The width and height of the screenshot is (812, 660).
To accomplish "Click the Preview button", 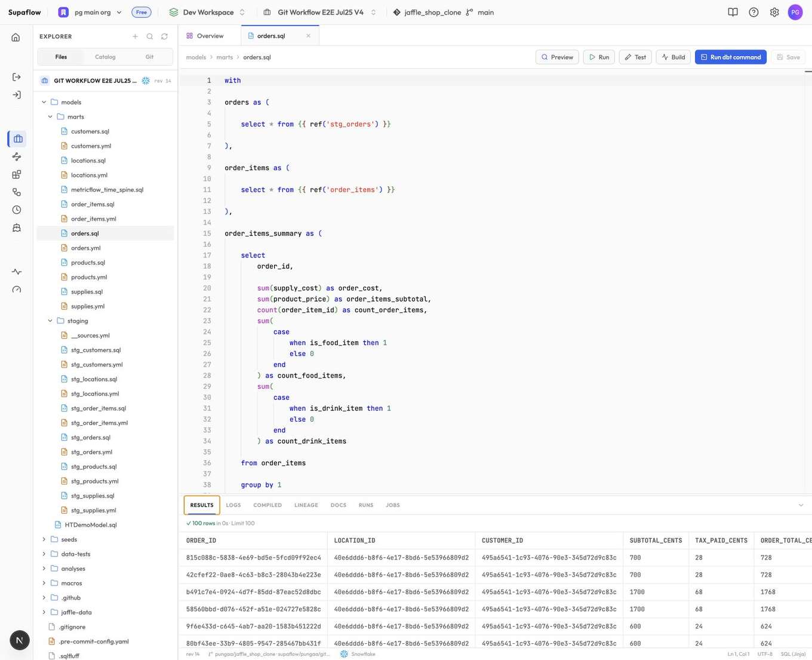I will pyautogui.click(x=557, y=57).
